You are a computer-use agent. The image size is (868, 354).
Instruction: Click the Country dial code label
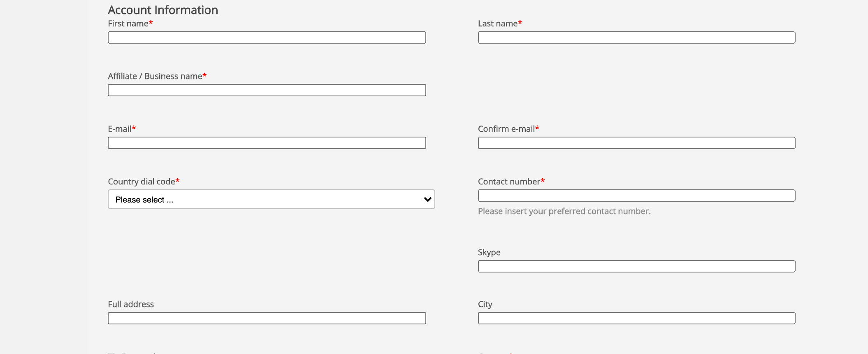click(140, 181)
